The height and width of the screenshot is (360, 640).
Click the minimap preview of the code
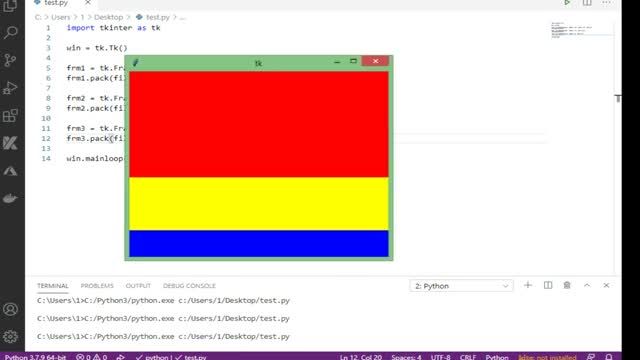(571, 30)
